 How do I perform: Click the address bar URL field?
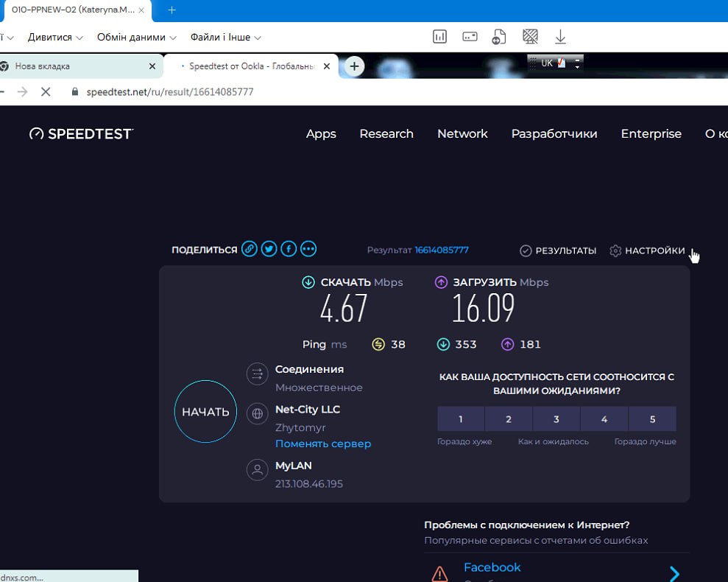(x=170, y=92)
